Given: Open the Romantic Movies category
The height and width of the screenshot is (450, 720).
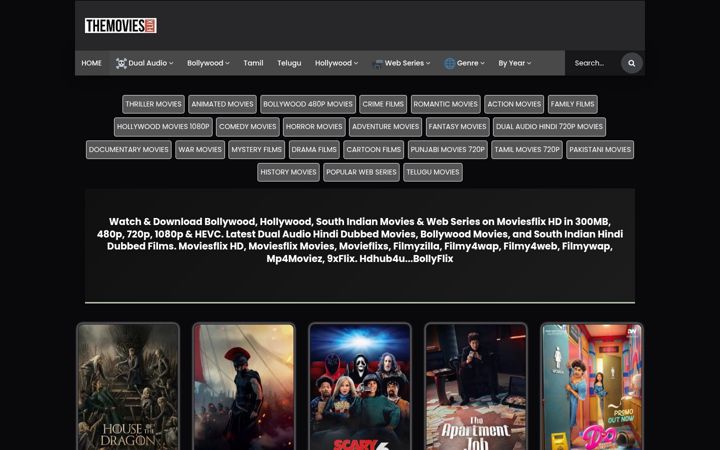Looking at the screenshot, I should (446, 104).
